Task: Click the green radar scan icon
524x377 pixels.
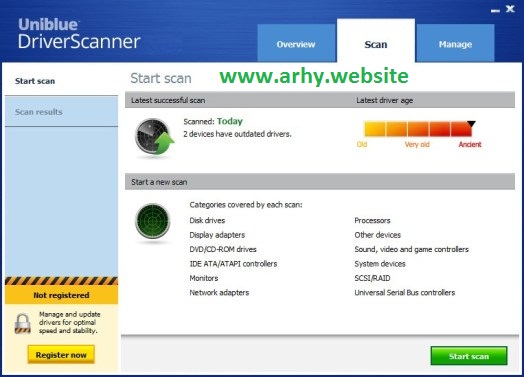Action: coord(153,221)
